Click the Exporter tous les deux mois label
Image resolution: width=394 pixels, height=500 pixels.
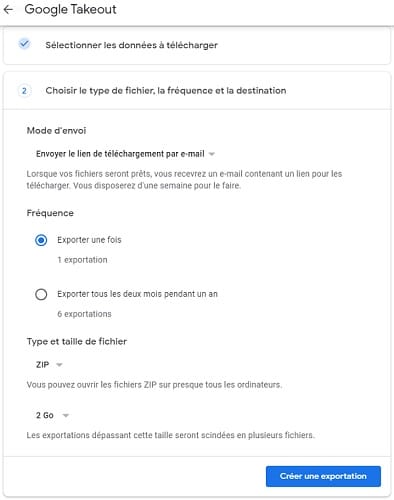point(137,294)
